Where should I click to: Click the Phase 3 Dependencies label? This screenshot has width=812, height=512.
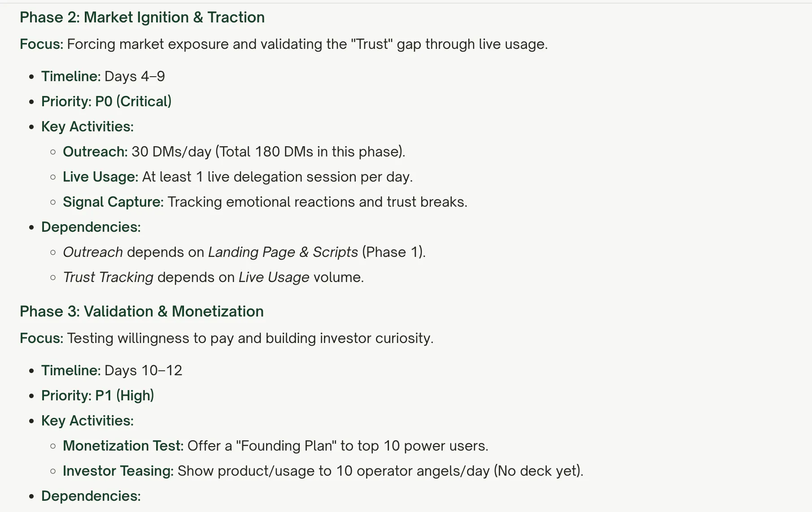tap(91, 496)
